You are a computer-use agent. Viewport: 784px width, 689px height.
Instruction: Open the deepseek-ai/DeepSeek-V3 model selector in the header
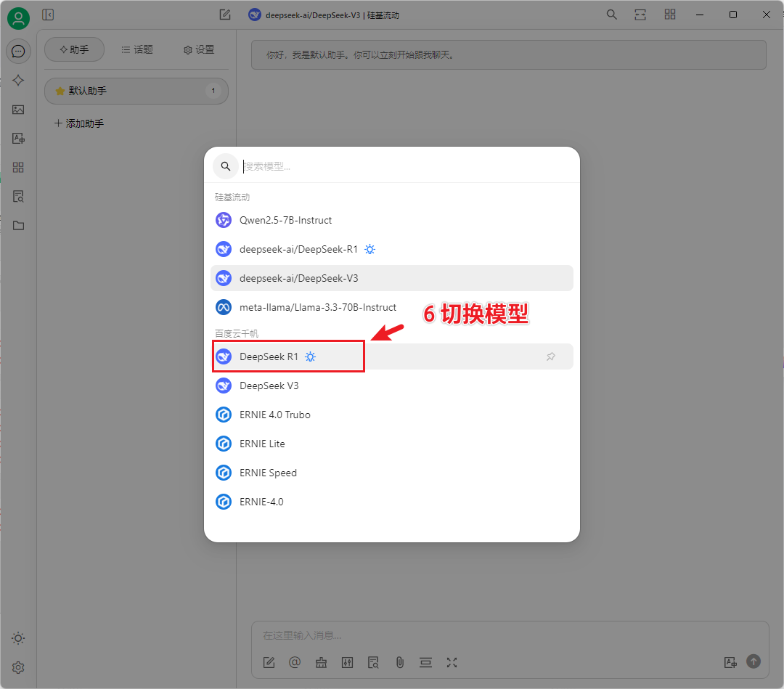(x=324, y=15)
